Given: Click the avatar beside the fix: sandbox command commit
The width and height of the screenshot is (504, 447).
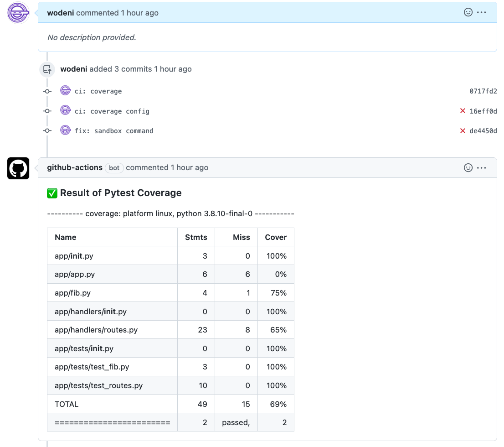Looking at the screenshot, I should (65, 130).
